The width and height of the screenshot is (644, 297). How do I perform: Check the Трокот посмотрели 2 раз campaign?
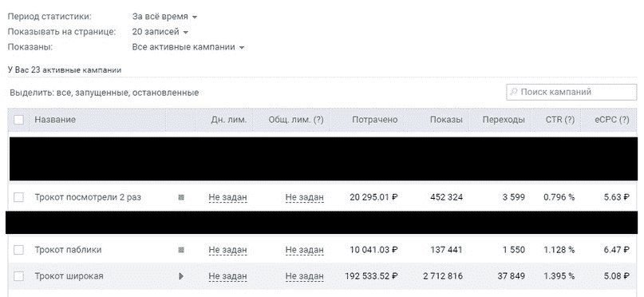tap(19, 197)
